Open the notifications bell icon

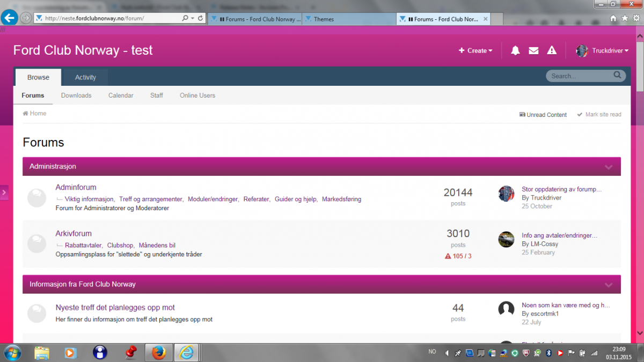click(x=515, y=50)
